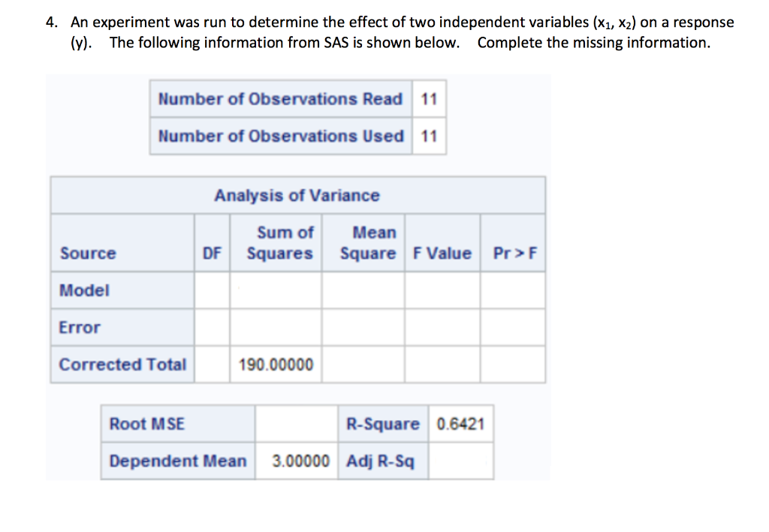
Task: Click the 'Source' column header
Action: [x=89, y=254]
